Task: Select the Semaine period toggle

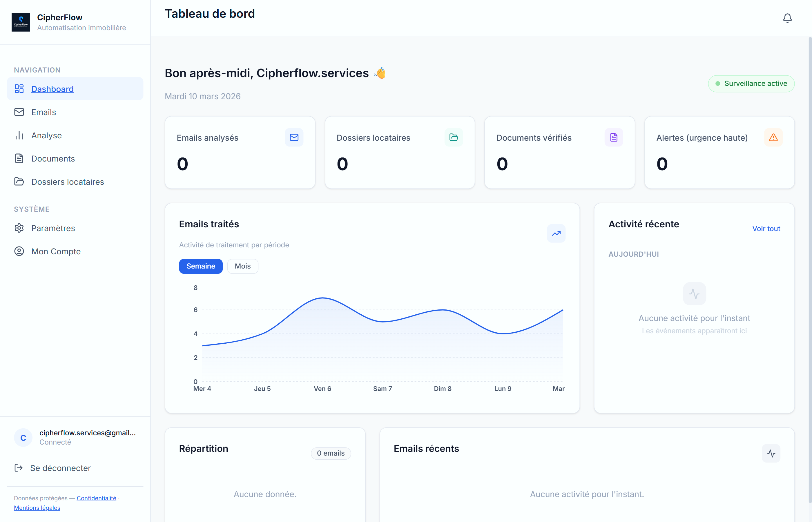Action: [x=201, y=266]
